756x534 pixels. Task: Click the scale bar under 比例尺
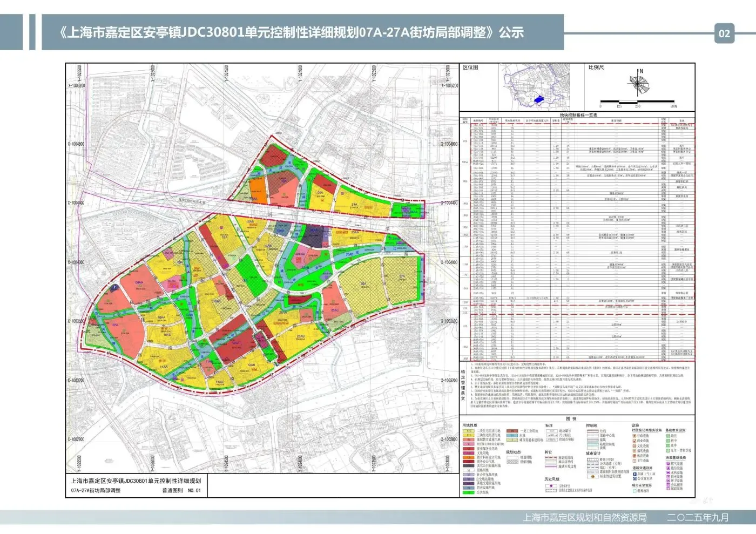(x=637, y=102)
